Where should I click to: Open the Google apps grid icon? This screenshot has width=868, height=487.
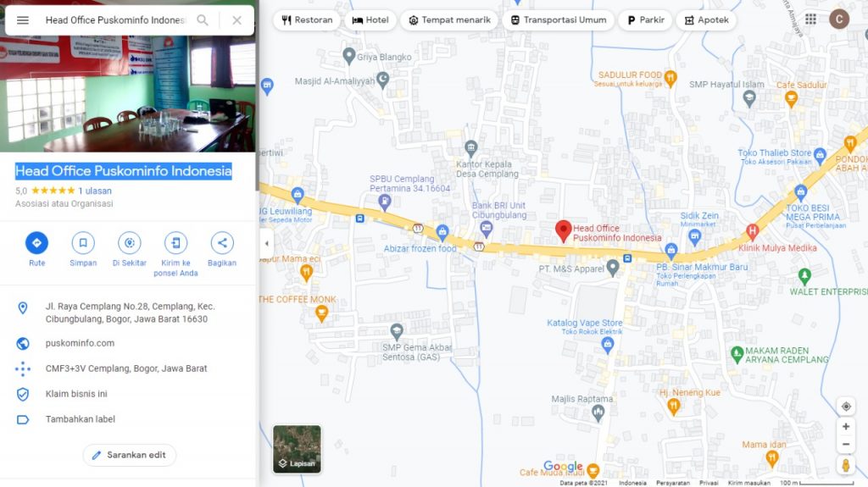click(x=810, y=19)
